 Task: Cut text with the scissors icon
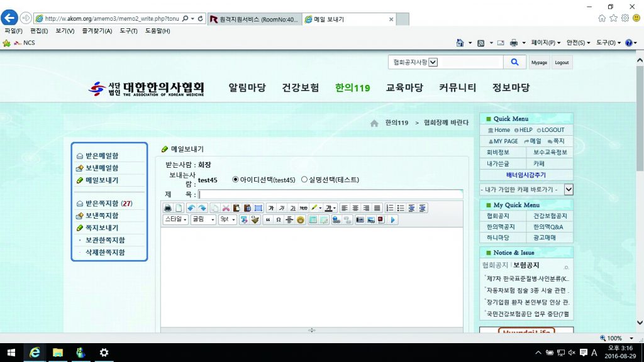(225, 208)
